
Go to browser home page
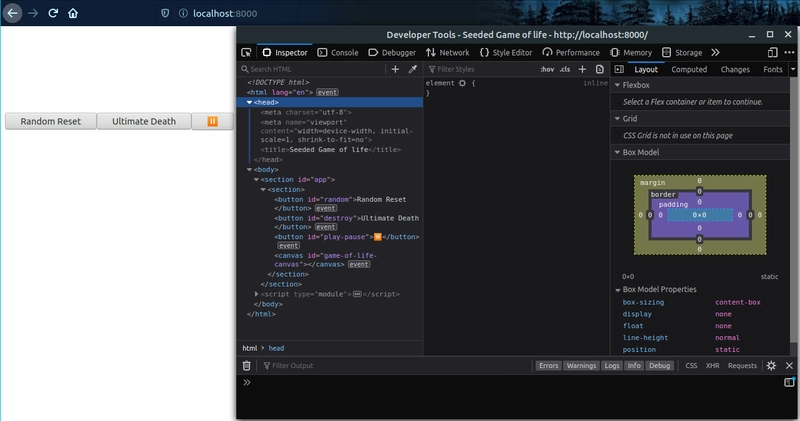pyautogui.click(x=73, y=14)
